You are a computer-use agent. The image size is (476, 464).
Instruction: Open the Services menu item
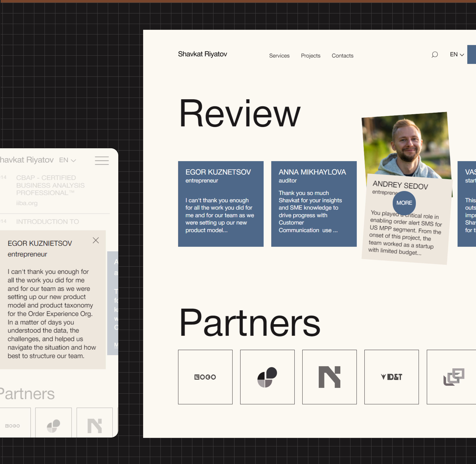279,56
